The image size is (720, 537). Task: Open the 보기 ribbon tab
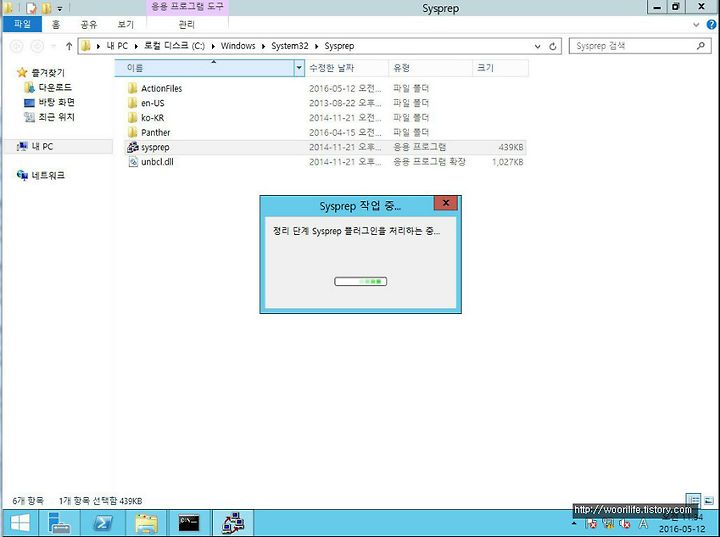[x=125, y=24]
